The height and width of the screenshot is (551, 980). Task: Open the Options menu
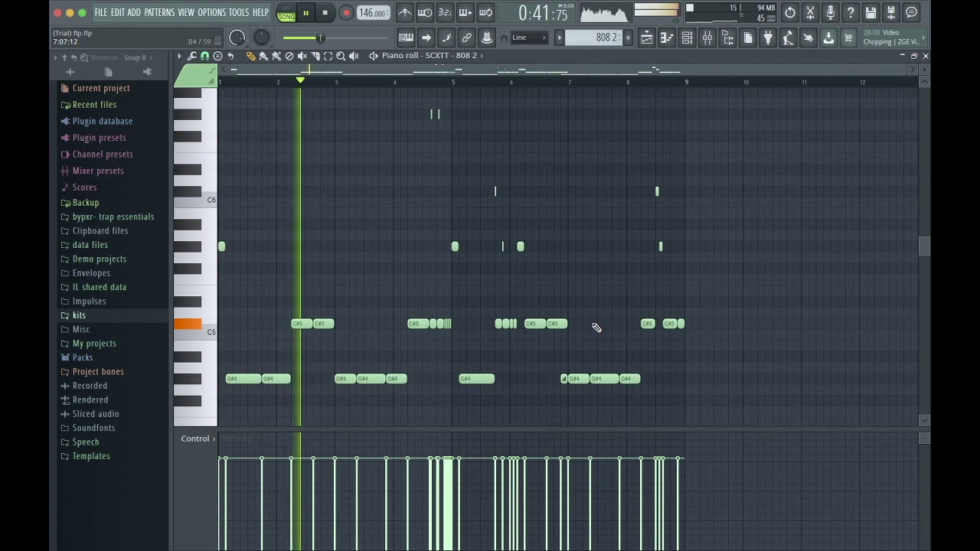(x=212, y=12)
